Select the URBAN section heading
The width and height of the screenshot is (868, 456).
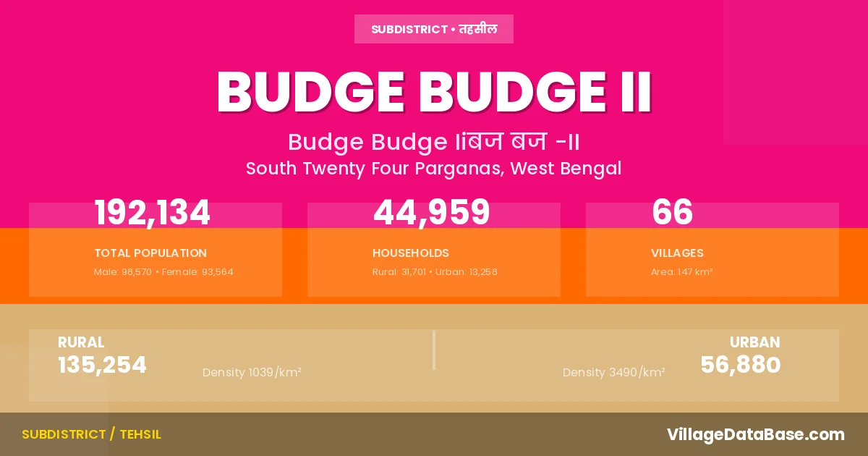754,342
